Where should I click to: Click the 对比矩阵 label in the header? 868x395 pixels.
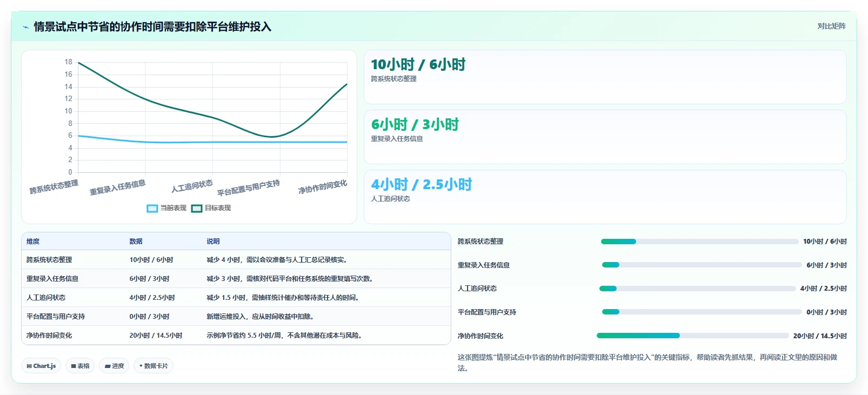(x=831, y=26)
